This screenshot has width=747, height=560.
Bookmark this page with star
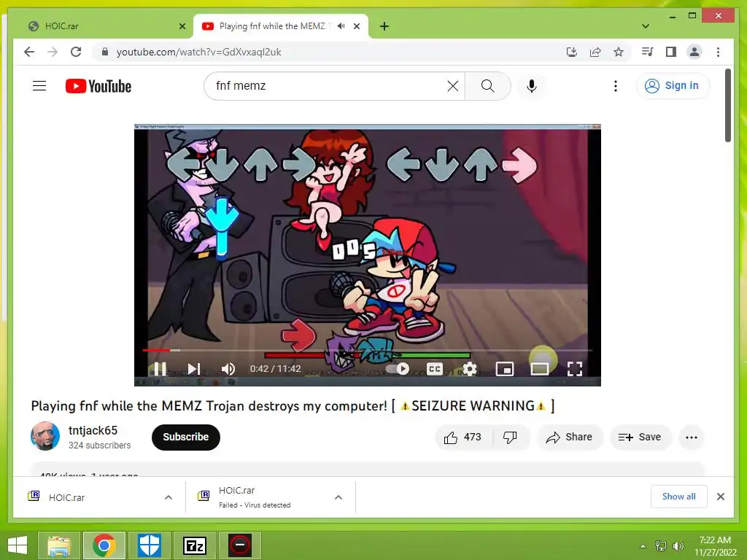click(x=619, y=52)
